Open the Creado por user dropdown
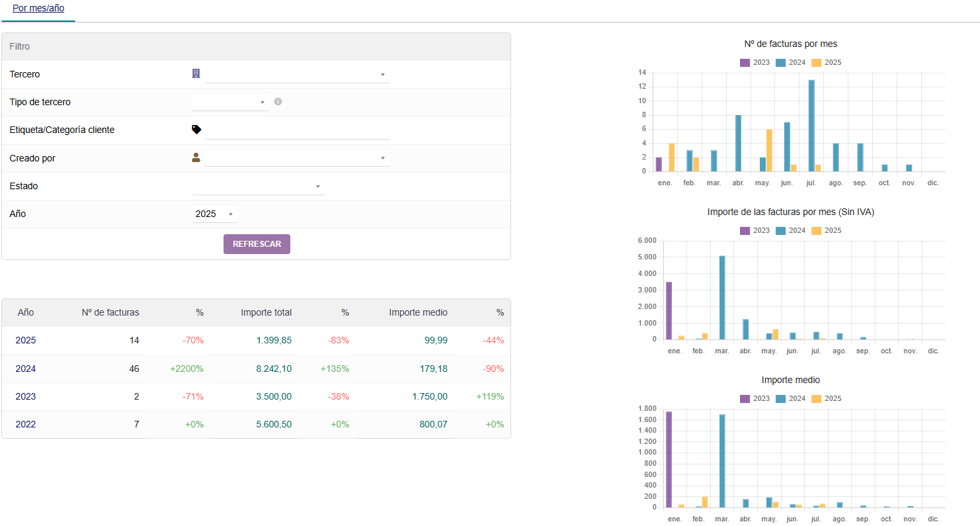This screenshot has height=526, width=980. 297,158
